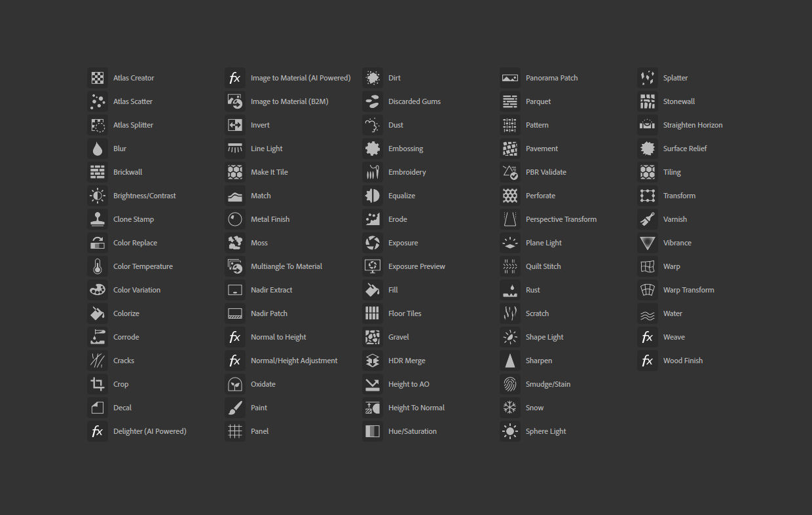
Task: Click the Embroidery needle icon
Action: 373,172
